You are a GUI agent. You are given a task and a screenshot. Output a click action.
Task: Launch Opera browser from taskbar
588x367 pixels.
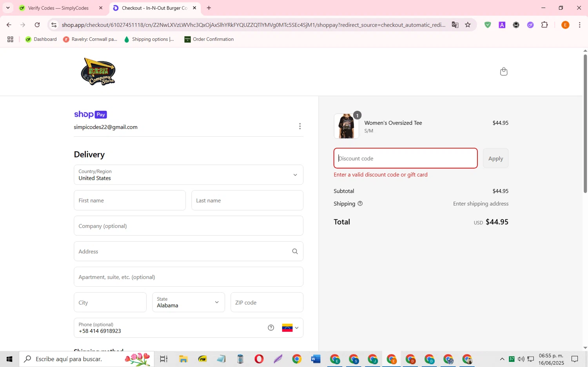pos(259,359)
